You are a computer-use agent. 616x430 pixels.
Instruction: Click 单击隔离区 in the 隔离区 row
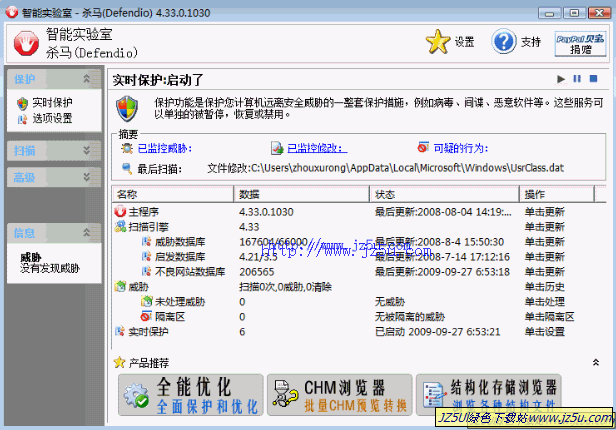[549, 317]
